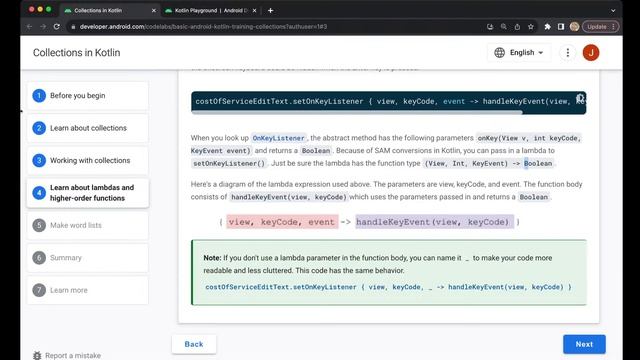The height and width of the screenshot is (360, 640).
Task: Select step 4 Learn about lambdas
Action: [x=88, y=193]
